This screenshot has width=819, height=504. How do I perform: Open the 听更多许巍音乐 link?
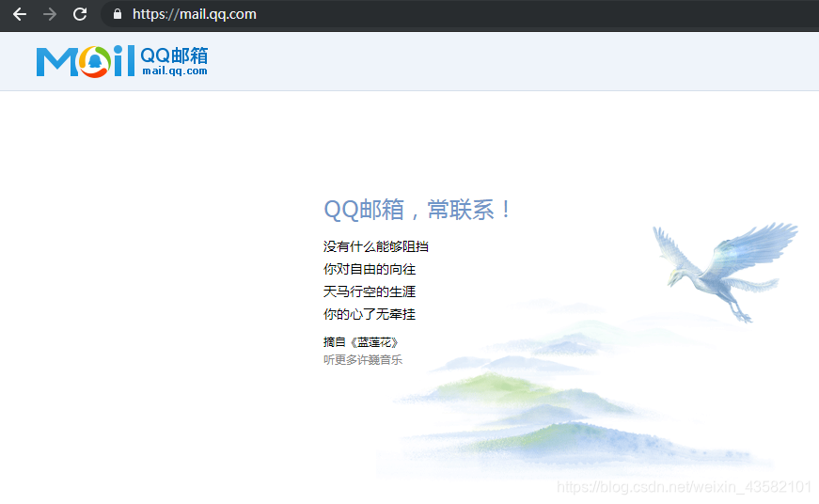(x=363, y=360)
